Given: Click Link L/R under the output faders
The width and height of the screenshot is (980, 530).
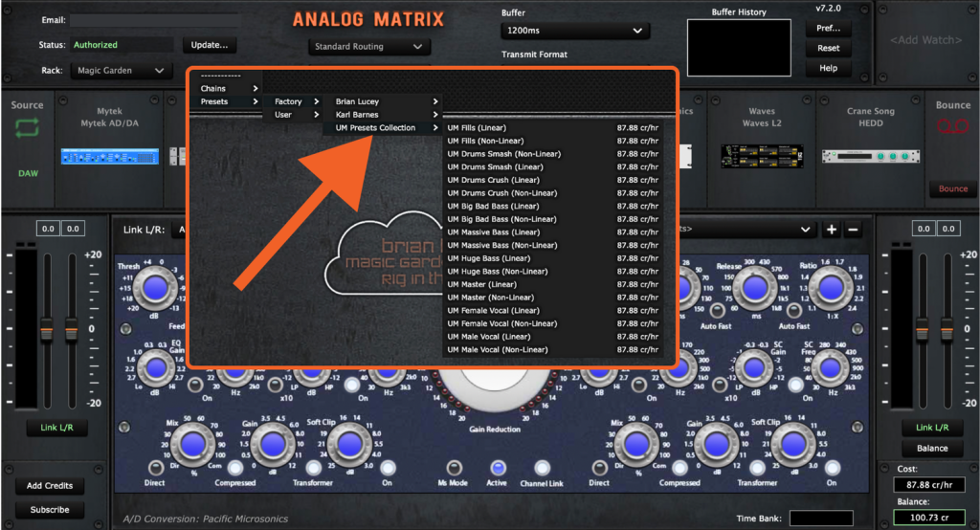Looking at the screenshot, I should pyautogui.click(x=932, y=428).
